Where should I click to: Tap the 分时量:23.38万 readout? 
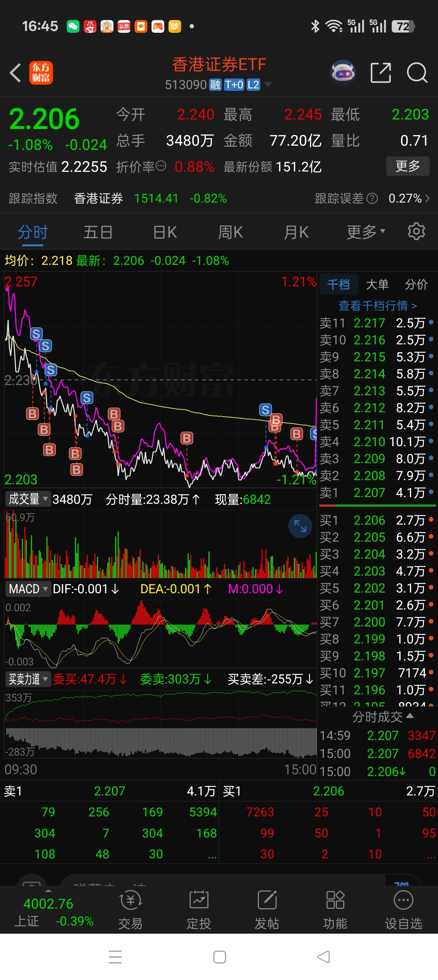(153, 499)
